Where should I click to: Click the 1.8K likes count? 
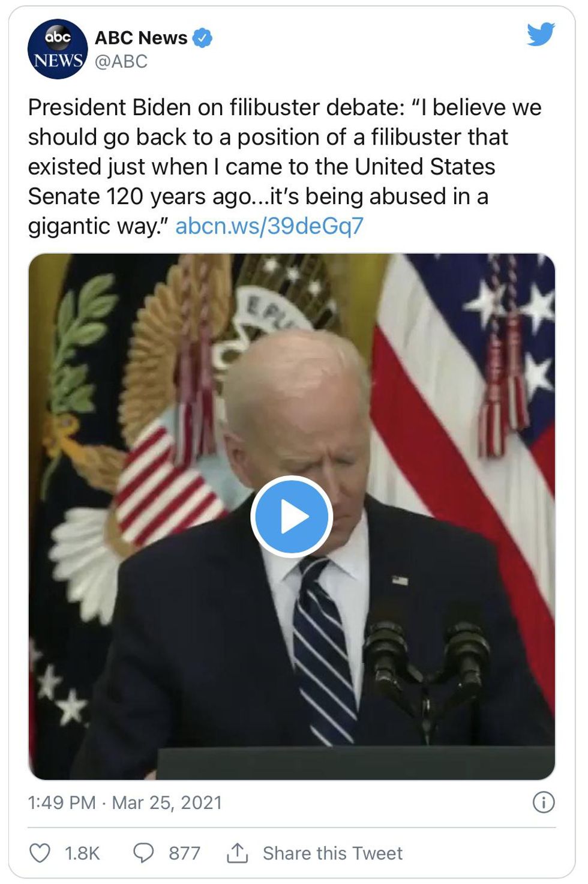pos(82,853)
